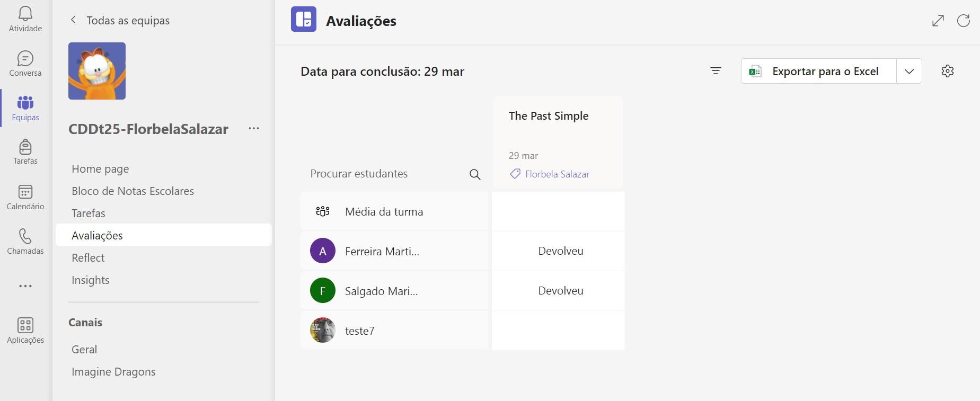Expand the Exportar para o Excel dropdown
The image size is (980, 401).
(x=909, y=72)
